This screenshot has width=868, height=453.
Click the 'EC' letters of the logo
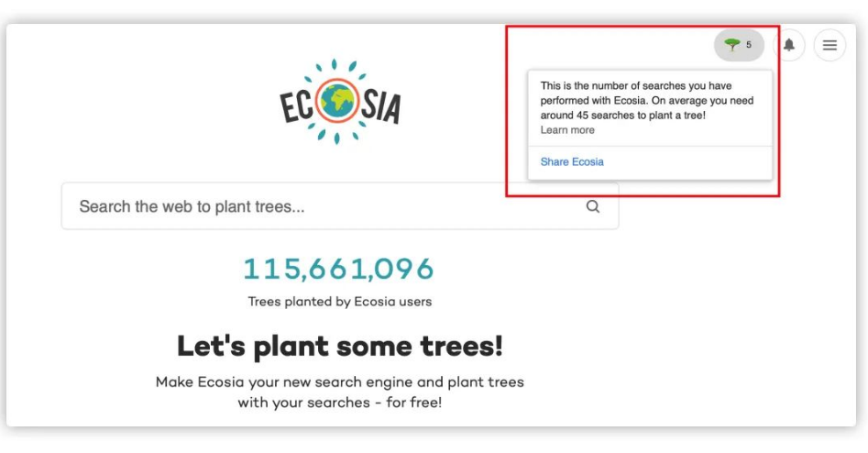tap(297, 107)
